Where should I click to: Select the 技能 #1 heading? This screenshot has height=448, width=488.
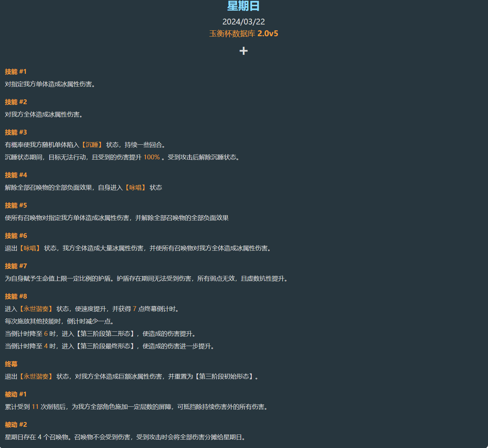16,72
